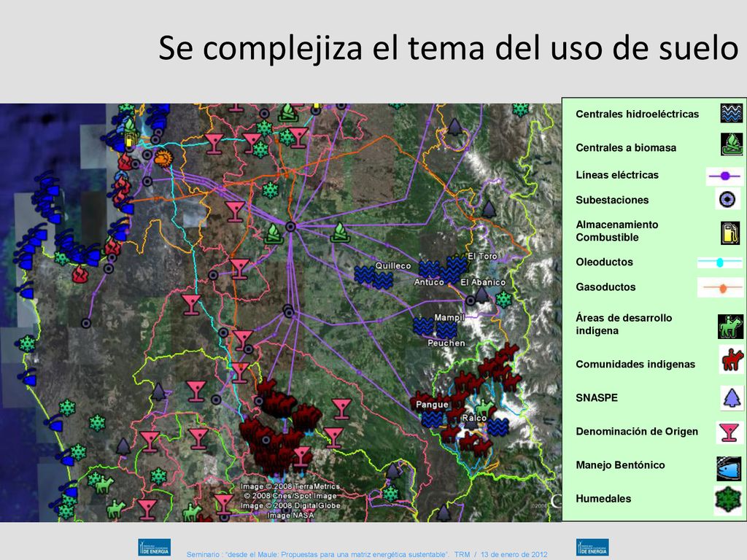747x560 pixels.
Task: Select the Oleoductos cyan line symbol
Action: coord(720,262)
